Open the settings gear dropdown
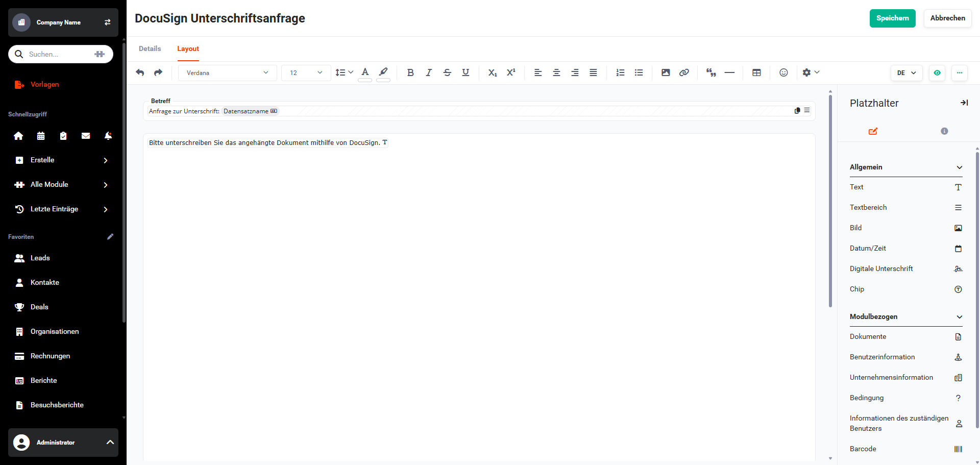 tap(811, 72)
